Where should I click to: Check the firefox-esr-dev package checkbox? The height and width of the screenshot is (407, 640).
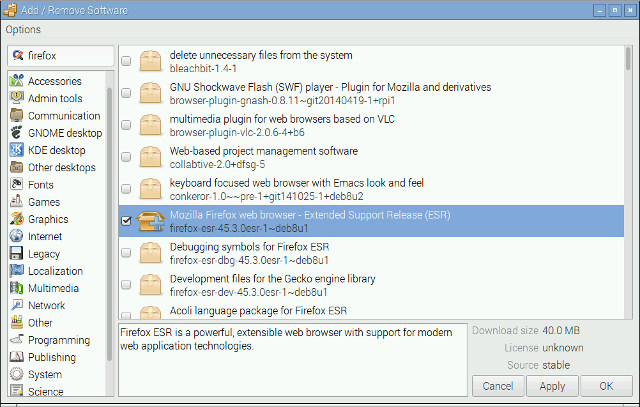[126, 285]
